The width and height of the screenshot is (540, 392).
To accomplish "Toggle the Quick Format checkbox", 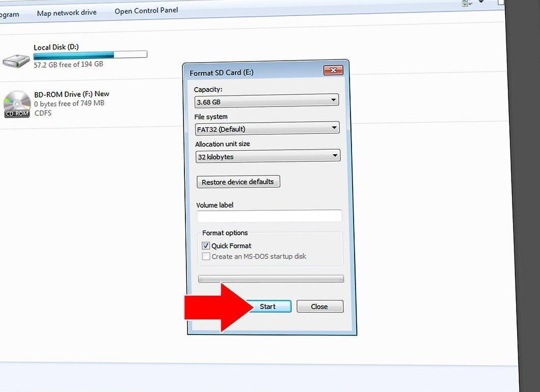I will coord(206,246).
